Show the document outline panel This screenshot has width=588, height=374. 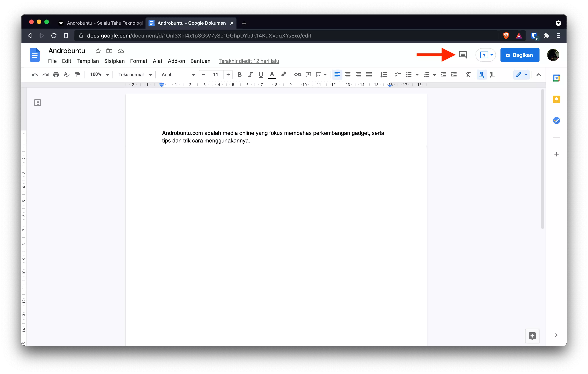click(x=37, y=103)
